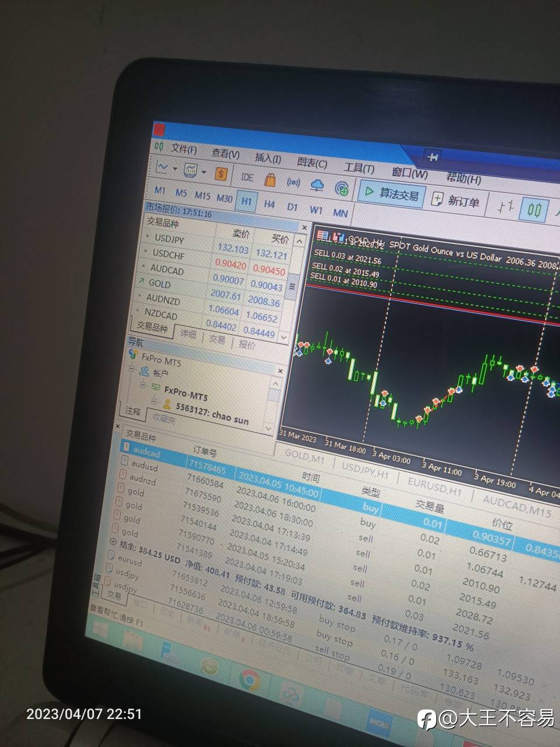Open the USDJPY,H1 chart tab
Screen dimensions: 560x747
point(365,470)
